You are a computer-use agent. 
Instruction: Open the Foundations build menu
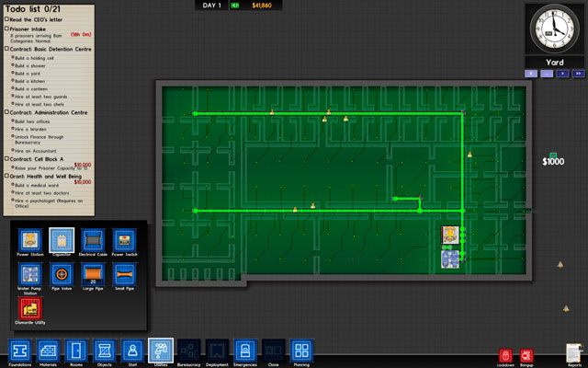19,351
